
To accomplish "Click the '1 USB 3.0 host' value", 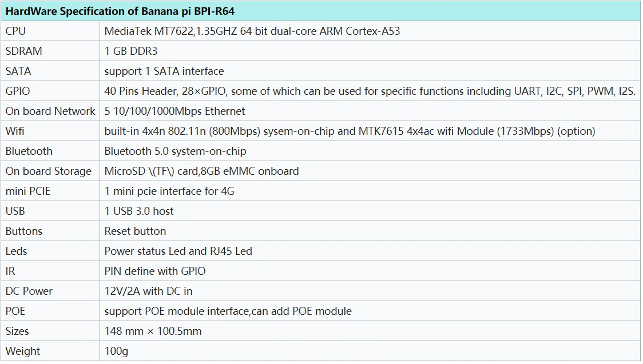I will point(139,211).
